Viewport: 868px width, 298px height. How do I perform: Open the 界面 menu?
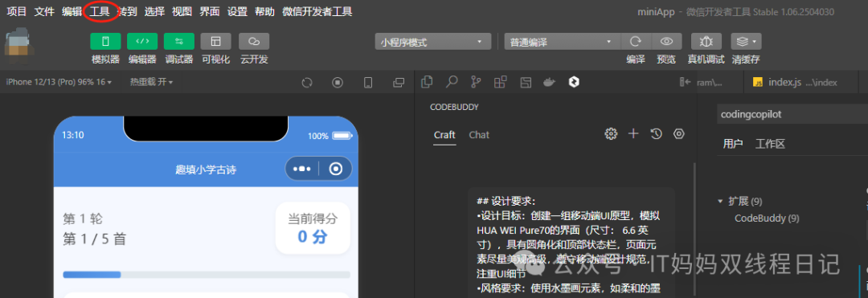[210, 11]
